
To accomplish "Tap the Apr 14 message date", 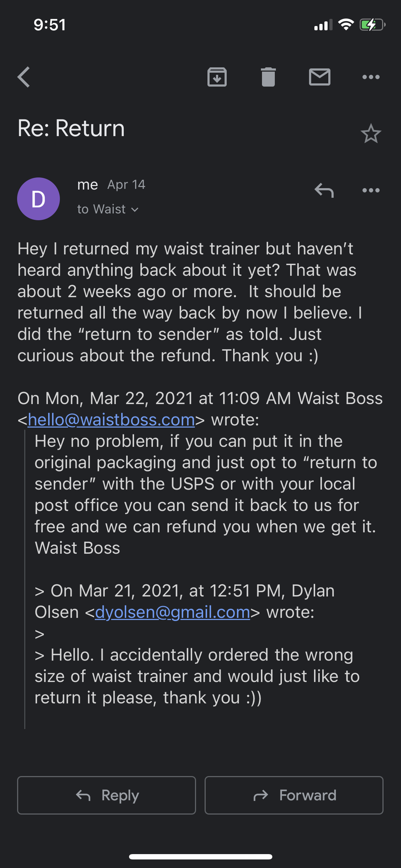I will click(126, 185).
